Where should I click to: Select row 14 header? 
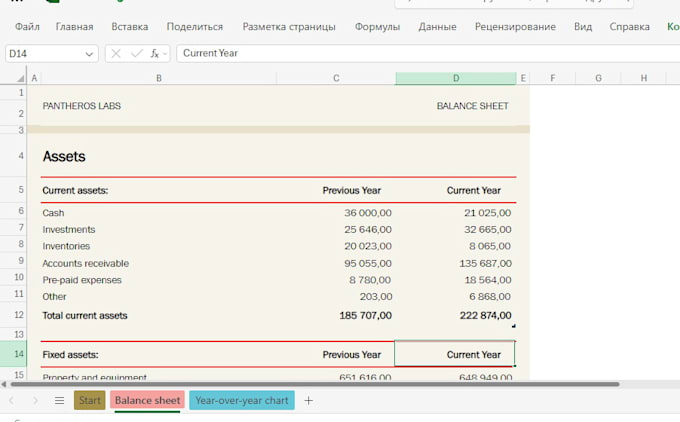(14, 354)
